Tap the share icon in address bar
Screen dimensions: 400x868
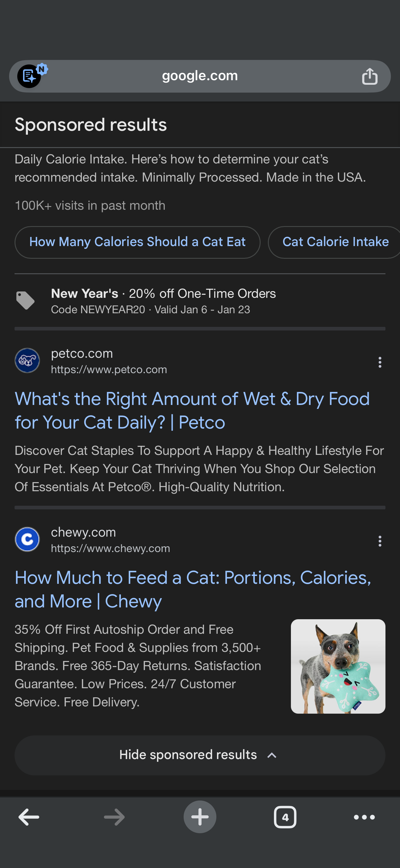(x=369, y=76)
